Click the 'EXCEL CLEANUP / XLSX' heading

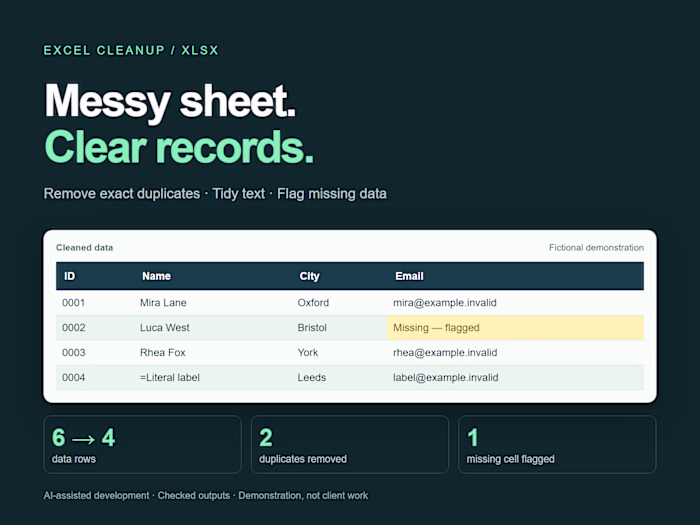(131, 50)
